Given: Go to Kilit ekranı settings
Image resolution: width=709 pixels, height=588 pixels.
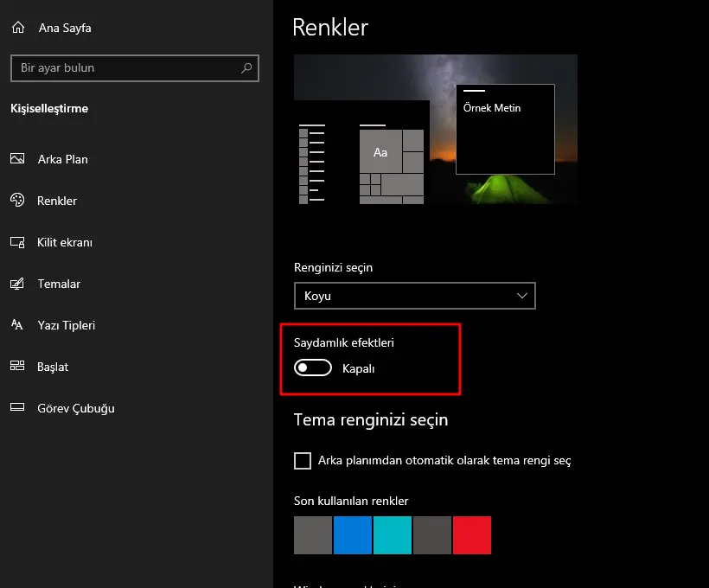Looking at the screenshot, I should tap(65, 242).
